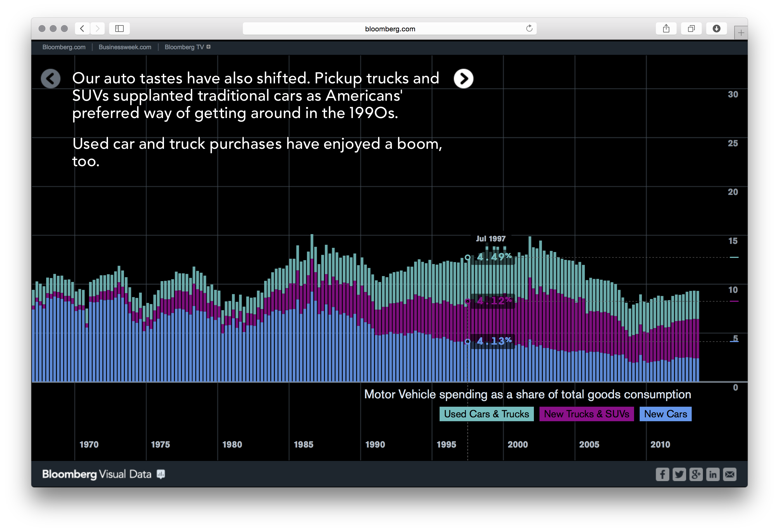Toggle the New Trucks & SUVs series
779x532 pixels.
coord(586,414)
